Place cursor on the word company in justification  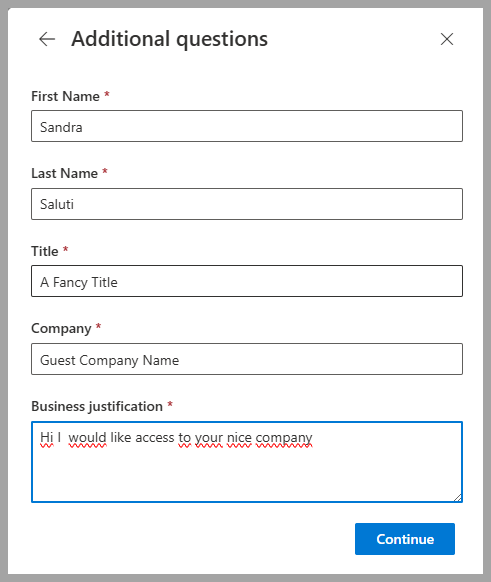(284, 438)
